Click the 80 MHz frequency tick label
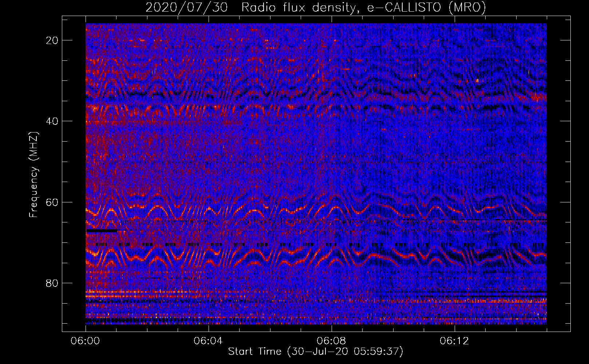 (52, 283)
